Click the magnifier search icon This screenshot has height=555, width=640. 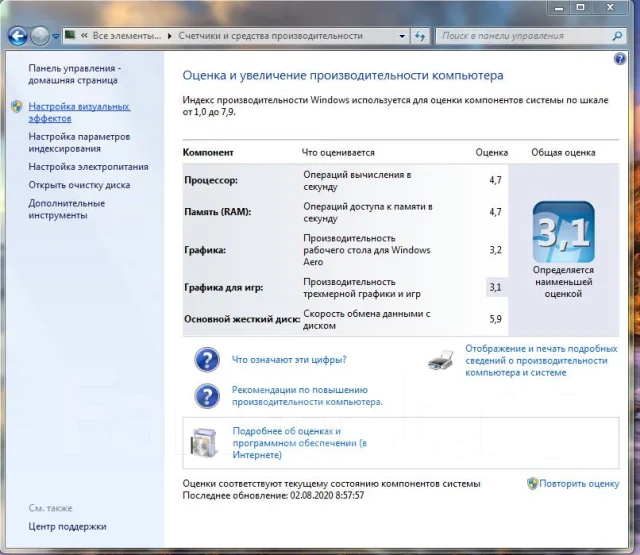[x=618, y=36]
